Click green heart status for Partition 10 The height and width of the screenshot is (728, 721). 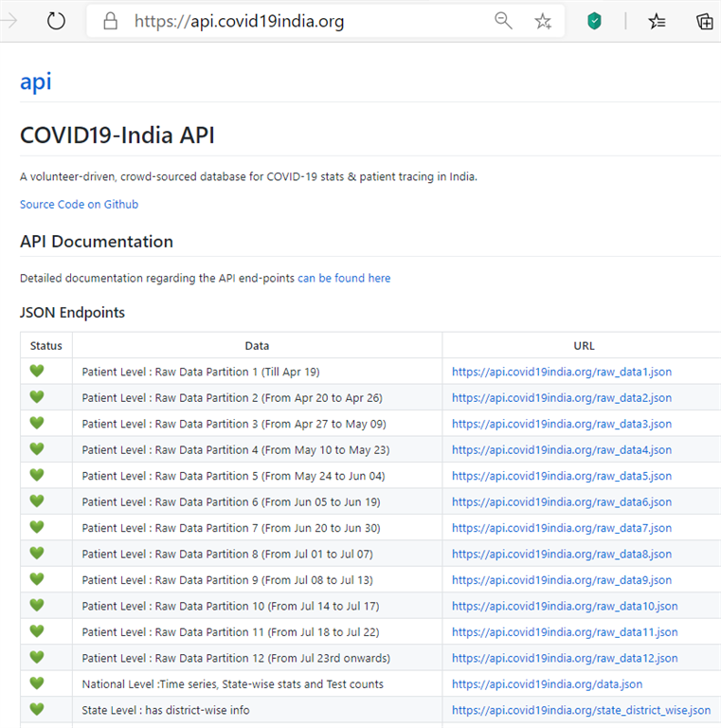coord(37,605)
